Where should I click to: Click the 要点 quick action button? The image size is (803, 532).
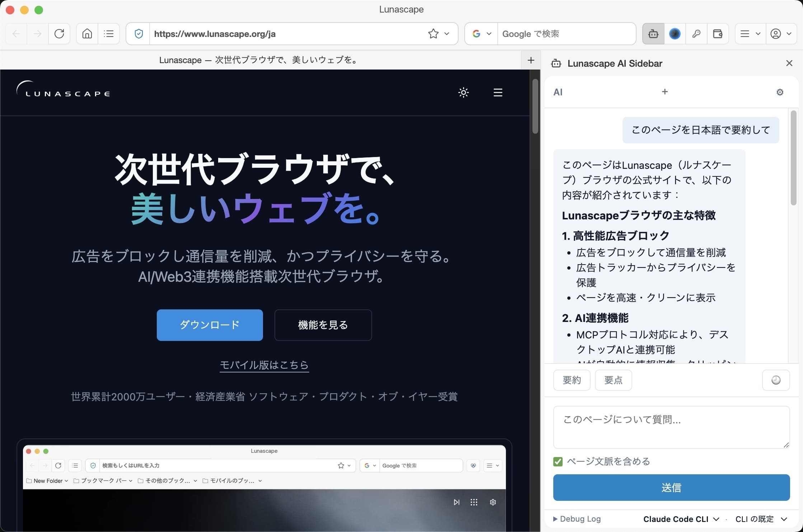[x=613, y=380]
